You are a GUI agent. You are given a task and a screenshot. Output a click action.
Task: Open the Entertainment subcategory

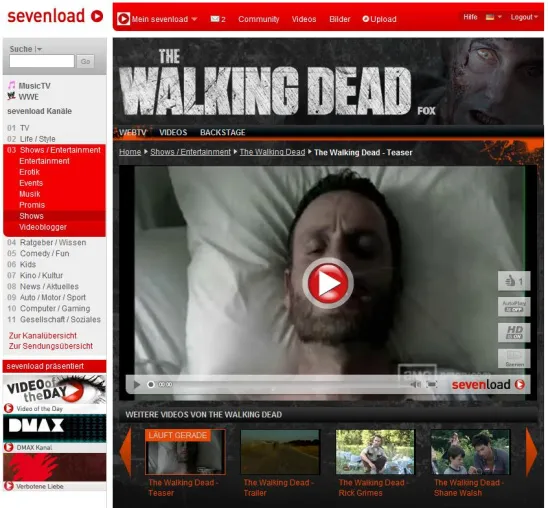(44, 161)
